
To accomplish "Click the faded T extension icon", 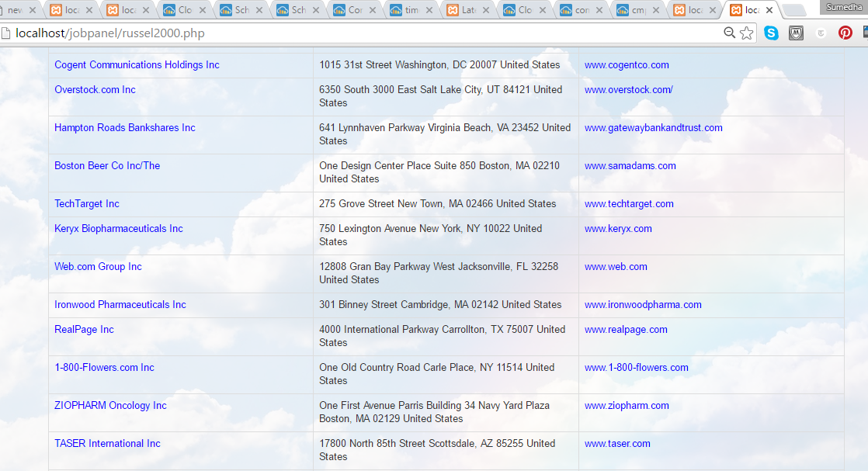I will coord(821,33).
